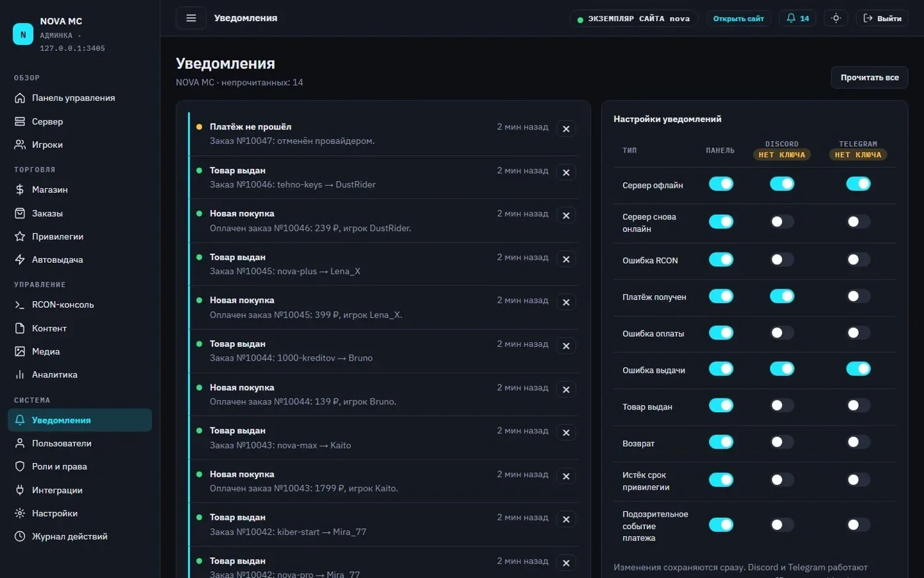Enable Discord toggle for Сервер снова онлайн
The image size is (924, 578).
click(782, 222)
